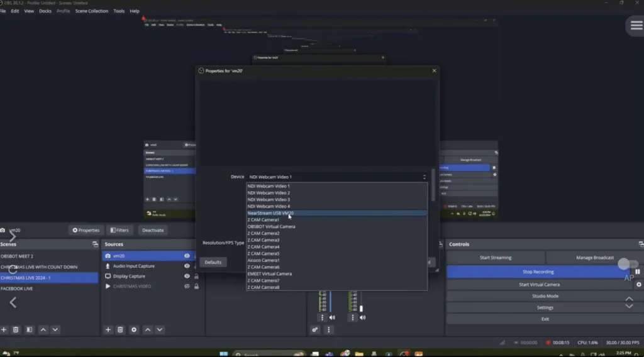Choose NDI Webcam Video 4 device option

tap(337, 206)
